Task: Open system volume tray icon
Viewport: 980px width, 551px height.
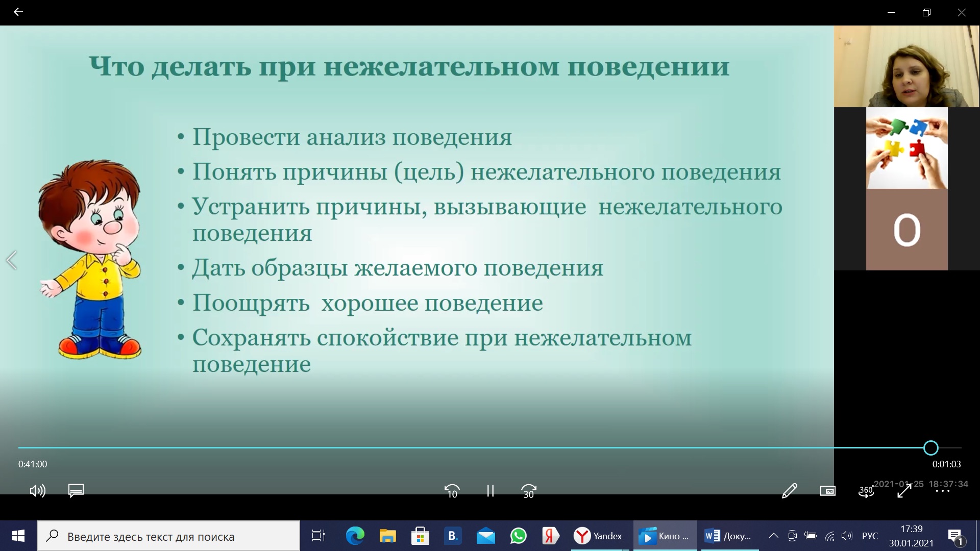Action: coord(847,536)
